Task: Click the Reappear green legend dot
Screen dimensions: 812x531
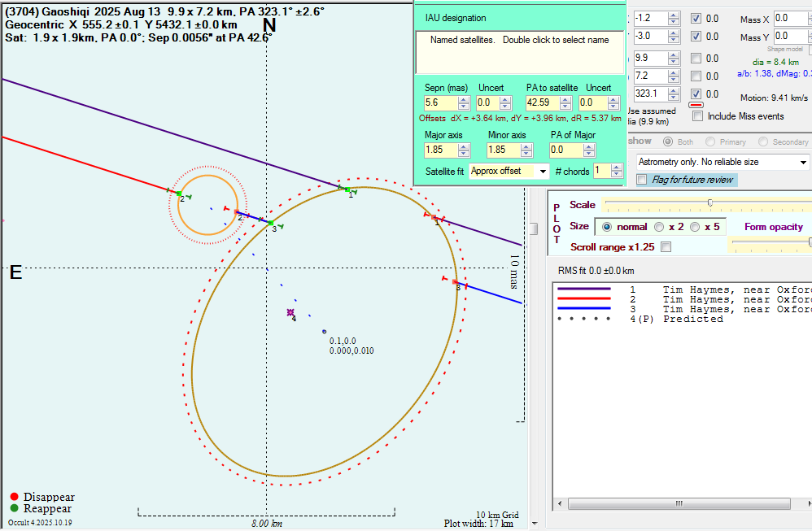Action: click(x=14, y=509)
